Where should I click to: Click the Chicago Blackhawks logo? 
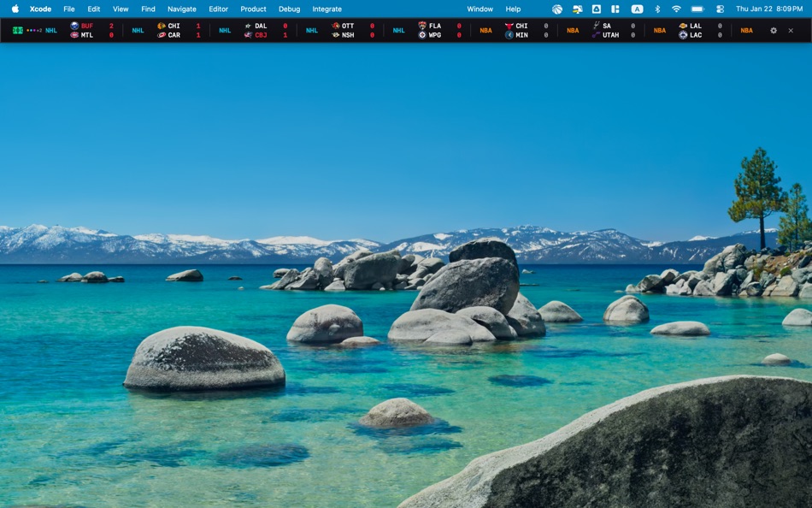point(163,26)
